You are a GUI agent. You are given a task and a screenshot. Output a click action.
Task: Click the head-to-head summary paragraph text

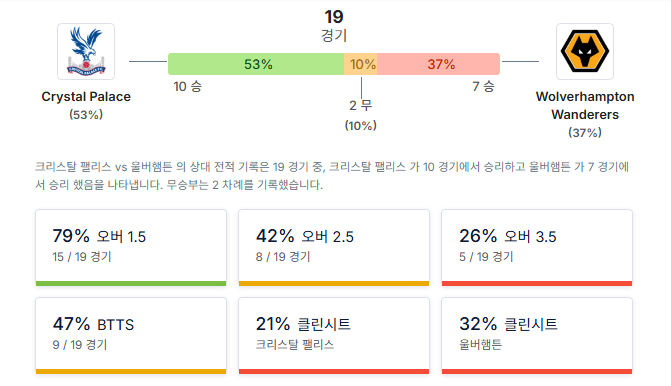pyautogui.click(x=332, y=175)
